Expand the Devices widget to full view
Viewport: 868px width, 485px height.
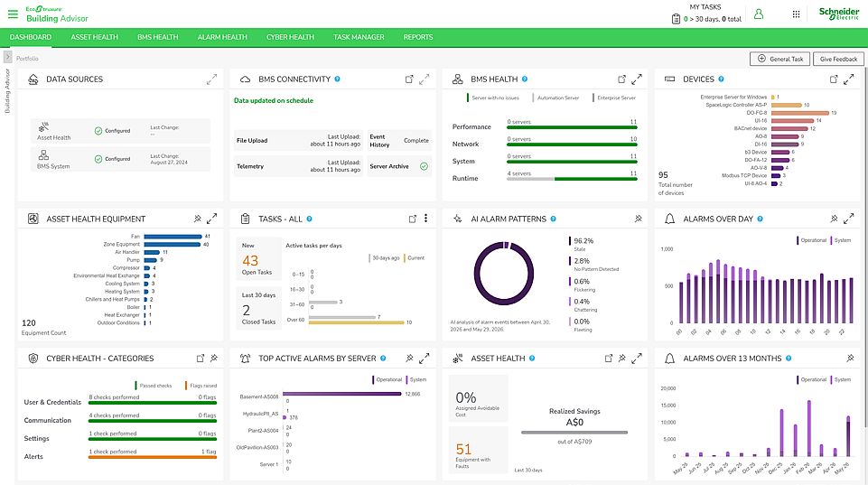[x=849, y=79]
